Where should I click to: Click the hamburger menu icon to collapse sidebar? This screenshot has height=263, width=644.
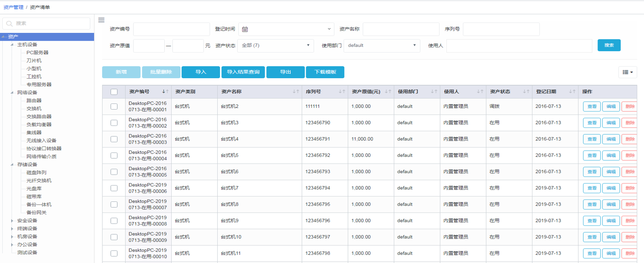click(101, 20)
